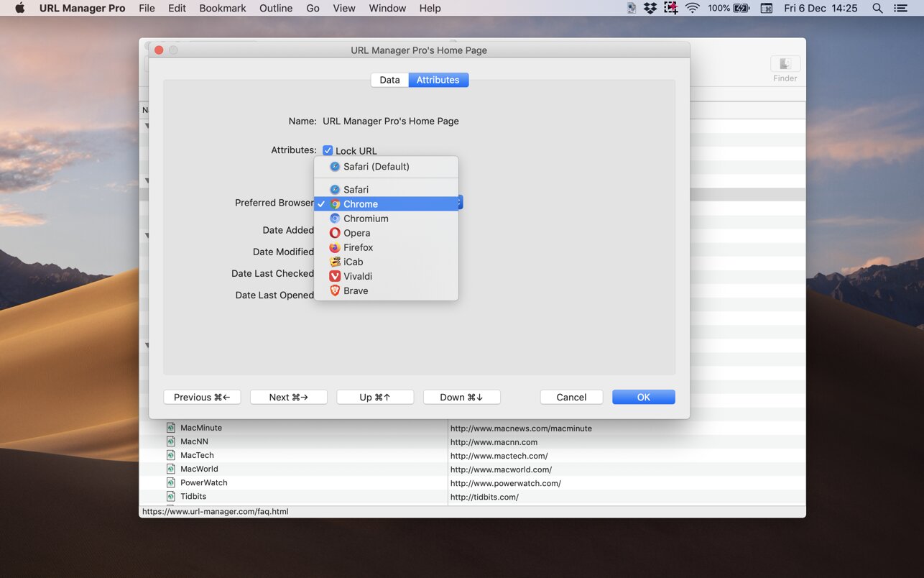Screen dimensions: 924x578
Task: Open the Bookmark menu
Action: coord(223,8)
